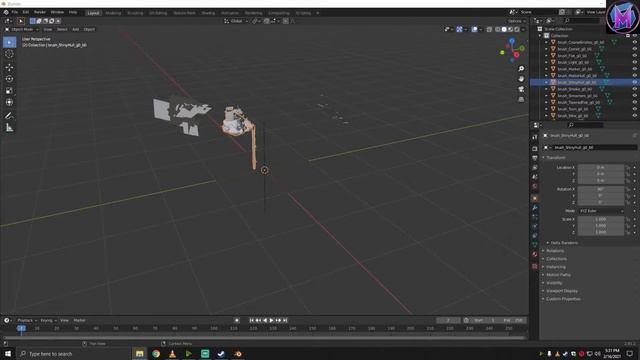Expand the Collections panel
Image resolution: width=640 pixels, height=360 pixels.
click(556, 259)
